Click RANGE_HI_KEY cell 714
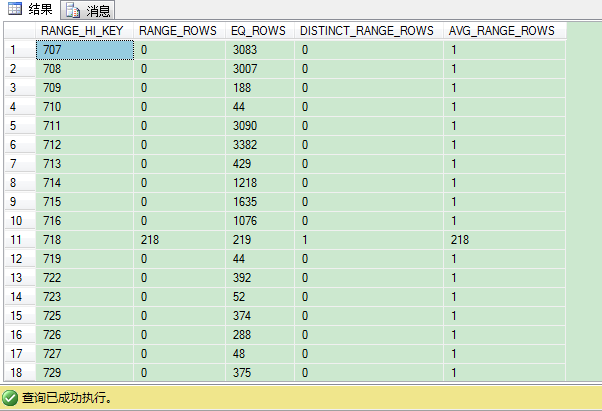602x411 pixels. [84, 183]
